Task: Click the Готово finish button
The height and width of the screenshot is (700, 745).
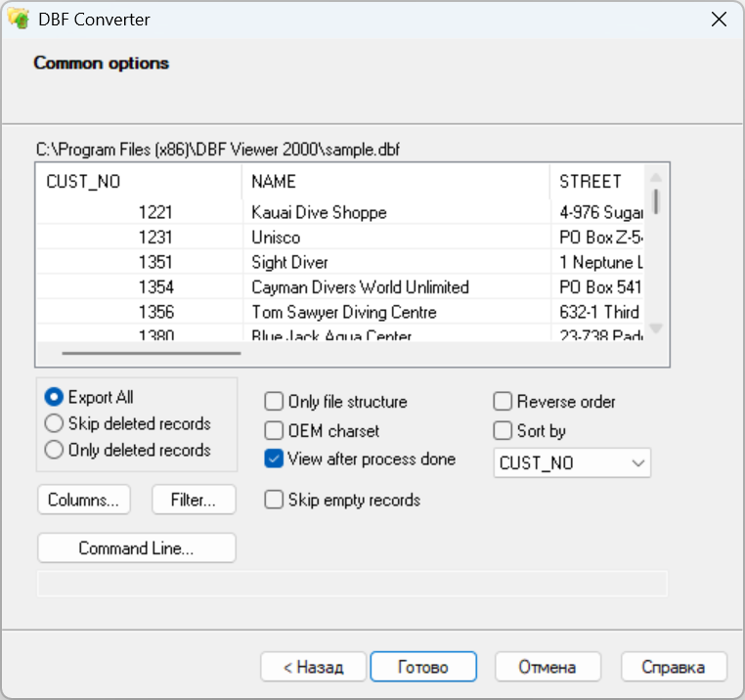Action: (422, 667)
